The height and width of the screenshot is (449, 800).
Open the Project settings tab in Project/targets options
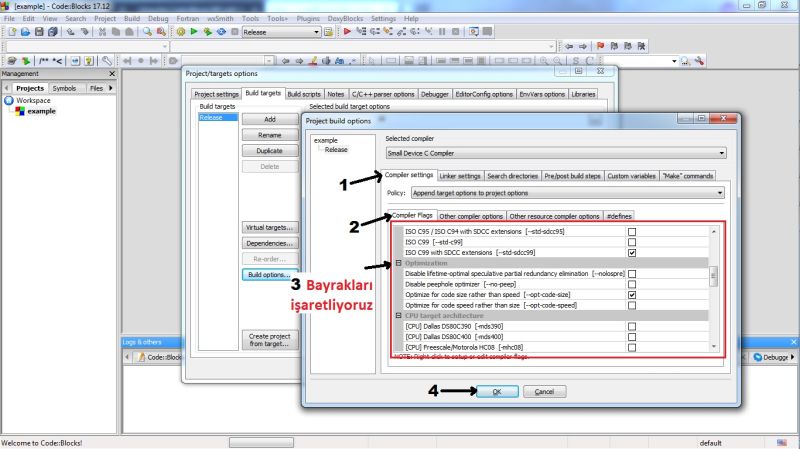(x=216, y=94)
